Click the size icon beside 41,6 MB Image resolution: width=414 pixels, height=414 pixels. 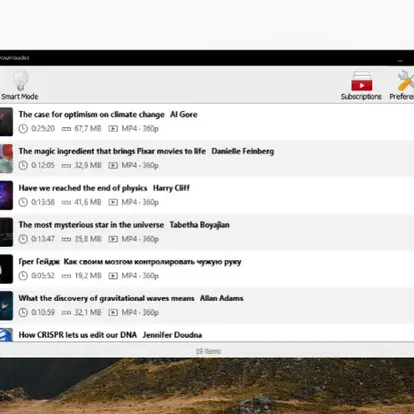(x=66, y=202)
